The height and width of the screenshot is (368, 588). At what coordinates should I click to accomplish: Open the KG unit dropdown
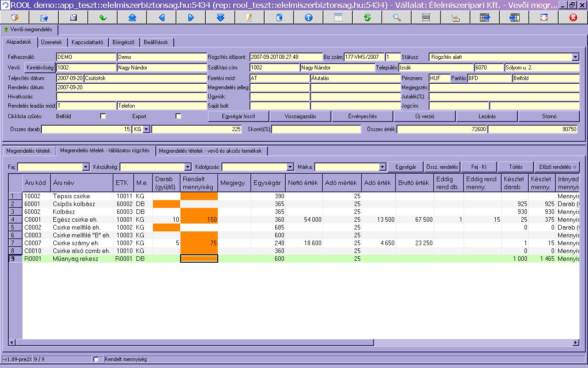147,130
